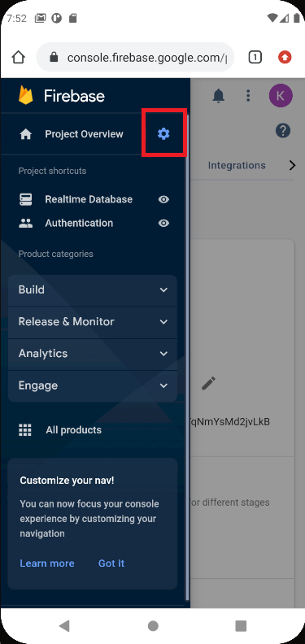Hide Realtime Database shortcut eye icon
305x644 pixels.
163,199
